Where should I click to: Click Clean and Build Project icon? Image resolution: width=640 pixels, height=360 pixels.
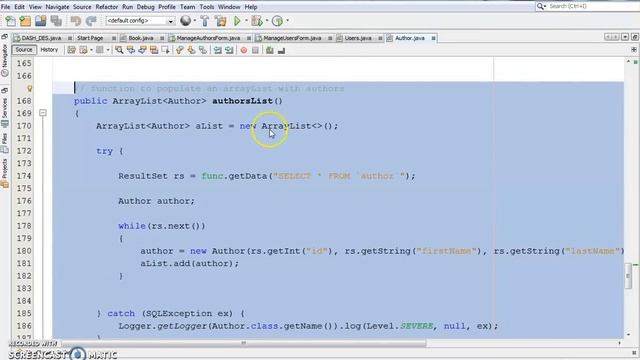click(220, 21)
